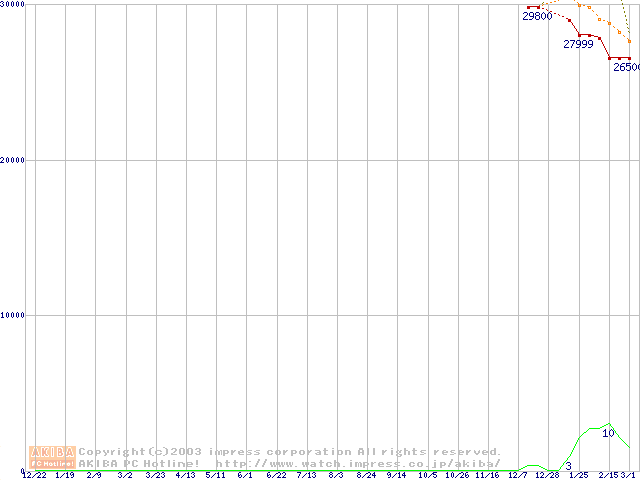The image size is (640, 480).
Task: Click the Copyright 2003 impress corporation text
Action: click(x=290, y=452)
